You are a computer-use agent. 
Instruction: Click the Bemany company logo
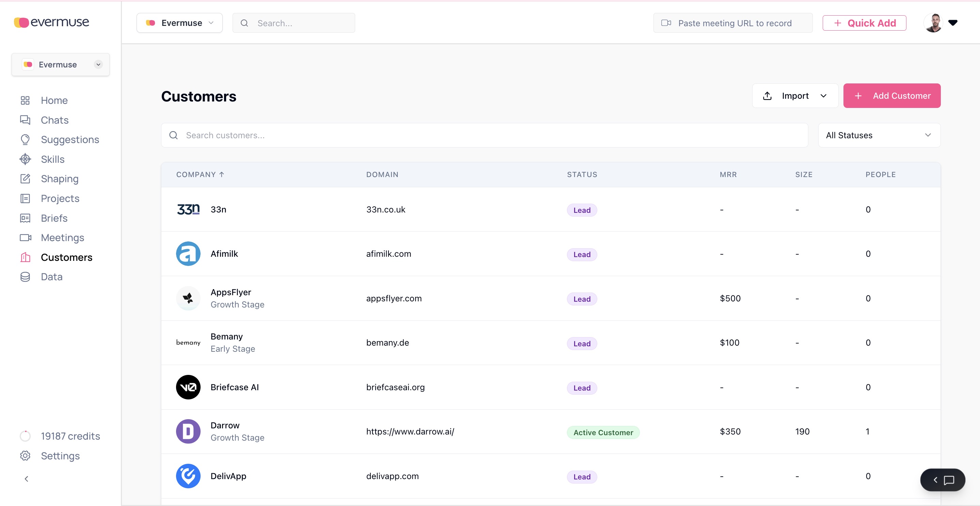coord(188,343)
